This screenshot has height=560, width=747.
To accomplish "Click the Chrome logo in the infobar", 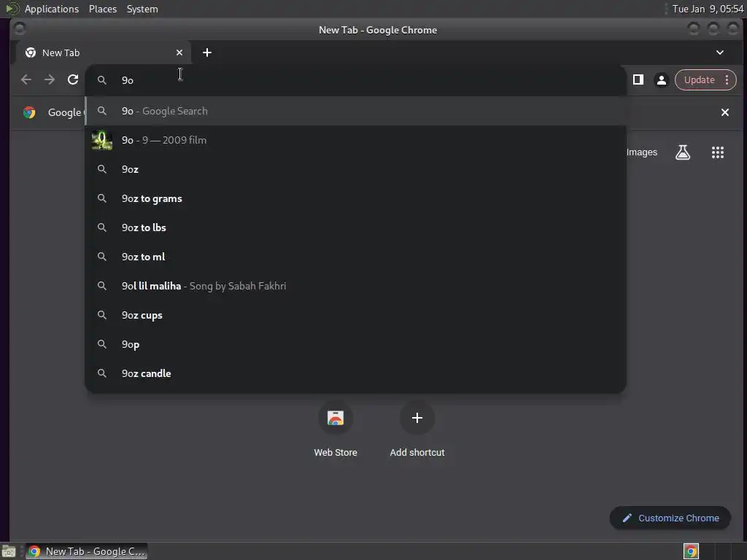I will (29, 112).
